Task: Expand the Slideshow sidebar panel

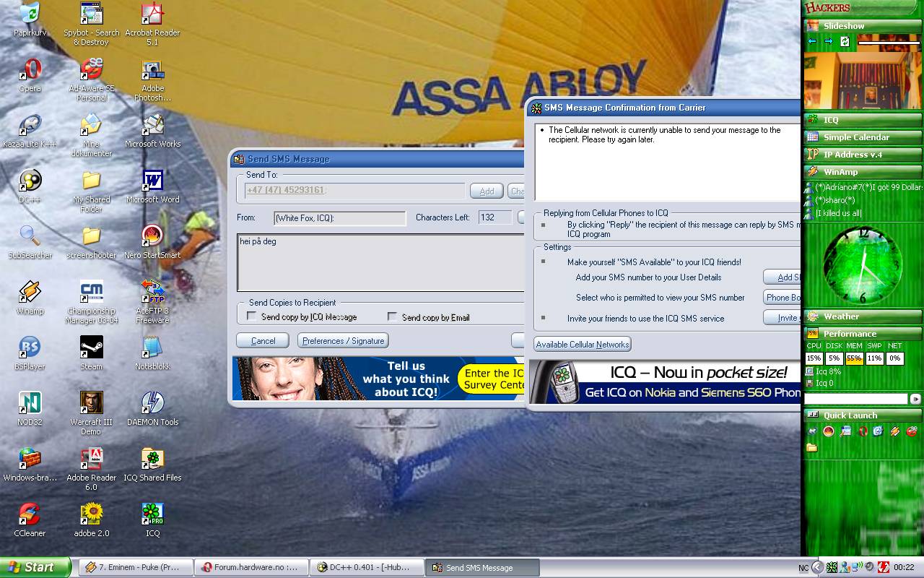Action: [863, 26]
